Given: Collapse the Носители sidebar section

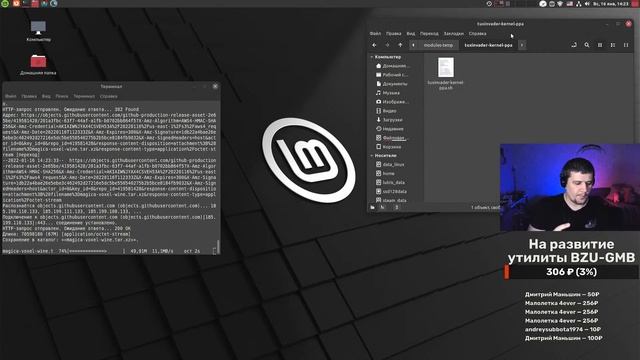Looking at the screenshot, I should pyautogui.click(x=372, y=156).
